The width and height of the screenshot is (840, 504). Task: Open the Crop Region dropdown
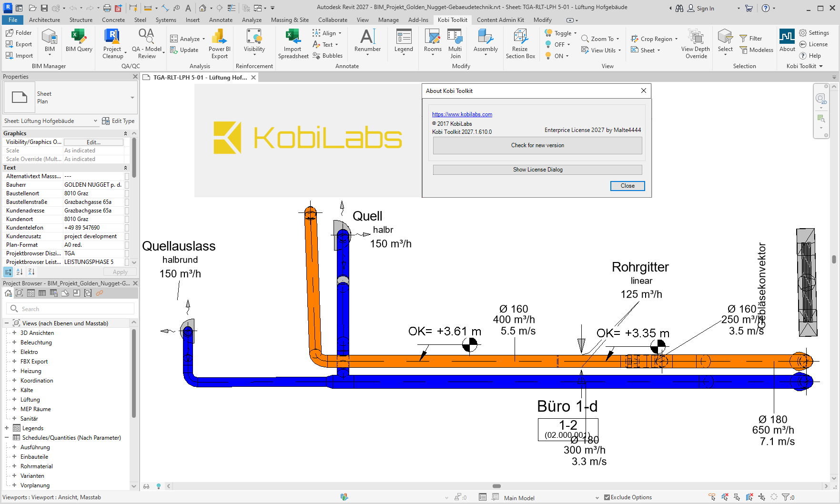[x=654, y=39]
